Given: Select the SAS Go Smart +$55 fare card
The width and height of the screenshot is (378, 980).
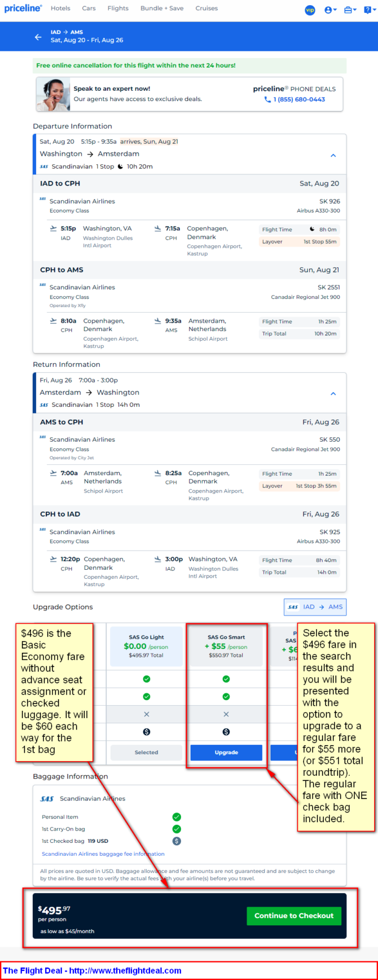Looking at the screenshot, I should [x=226, y=646].
